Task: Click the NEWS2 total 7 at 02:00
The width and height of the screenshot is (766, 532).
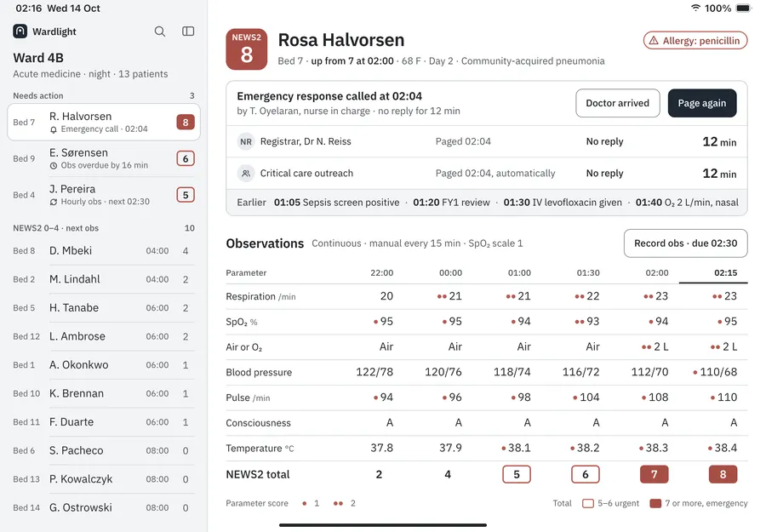Action: 655,474
